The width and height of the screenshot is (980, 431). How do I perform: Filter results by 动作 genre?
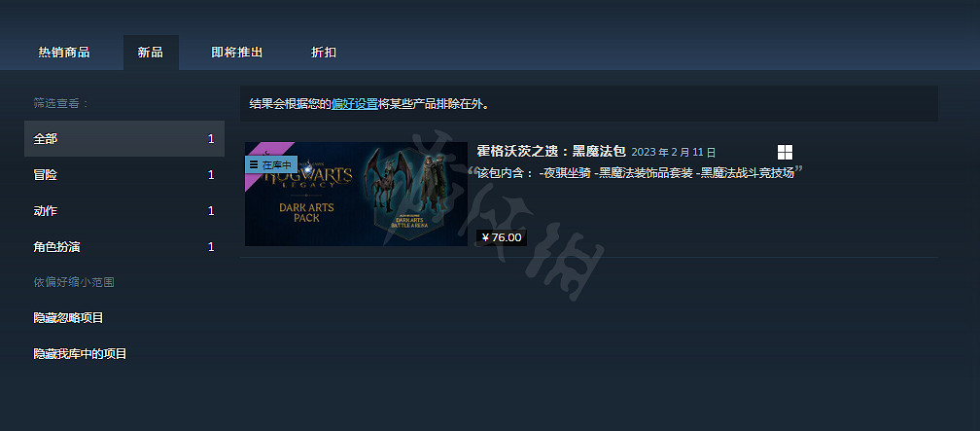click(124, 211)
